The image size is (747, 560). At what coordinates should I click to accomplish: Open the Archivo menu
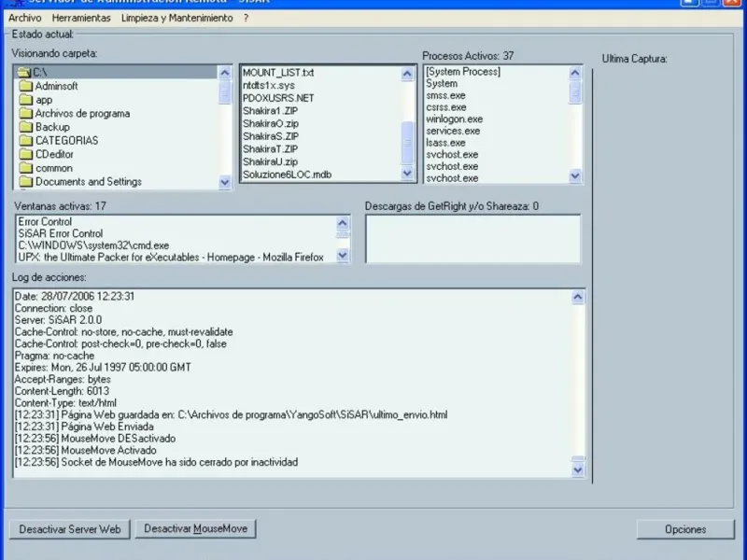pos(25,18)
